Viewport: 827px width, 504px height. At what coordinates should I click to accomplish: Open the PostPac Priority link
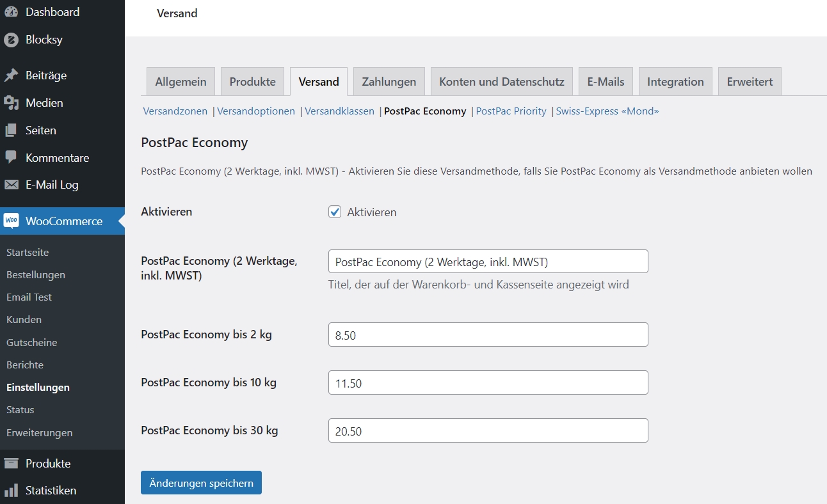click(511, 111)
